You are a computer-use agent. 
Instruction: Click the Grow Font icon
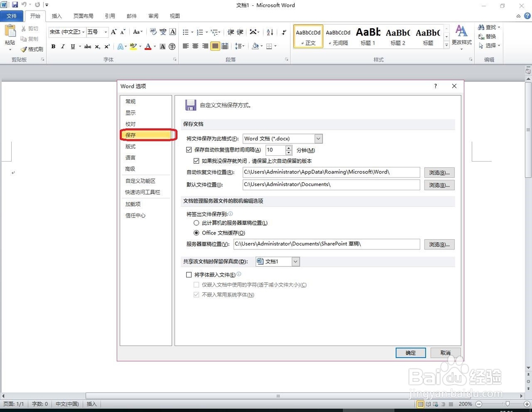(114, 32)
